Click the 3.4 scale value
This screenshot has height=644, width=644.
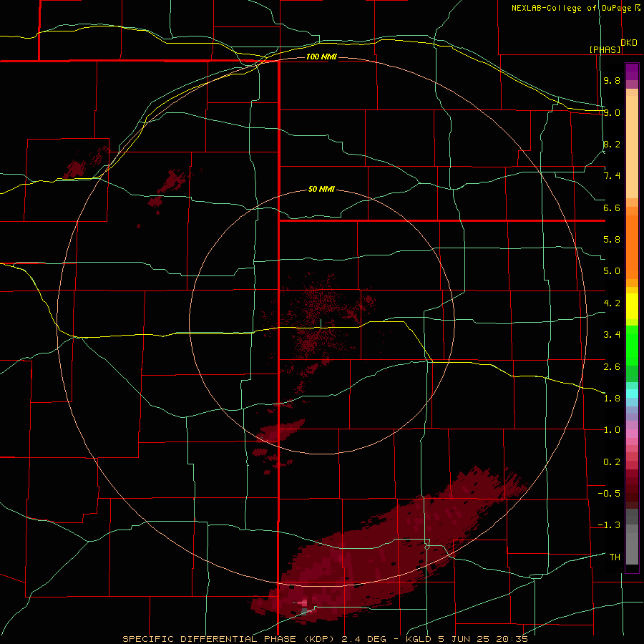tap(612, 335)
